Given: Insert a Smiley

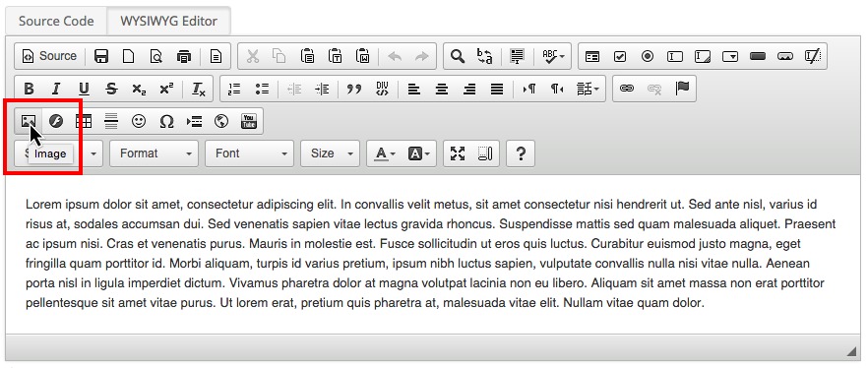Looking at the screenshot, I should coord(139,121).
